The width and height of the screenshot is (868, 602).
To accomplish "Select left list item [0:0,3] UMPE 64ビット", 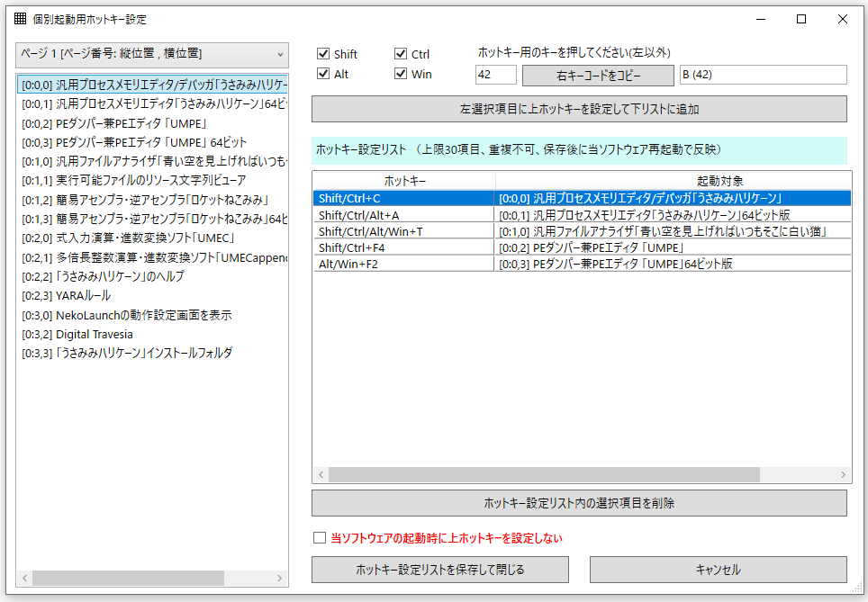I will 152,142.
